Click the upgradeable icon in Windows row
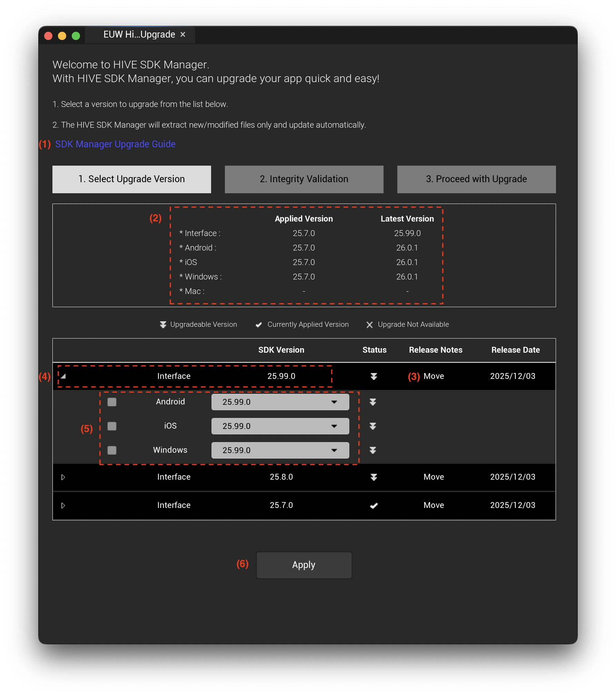Image resolution: width=616 pixels, height=695 pixels. pos(372,450)
